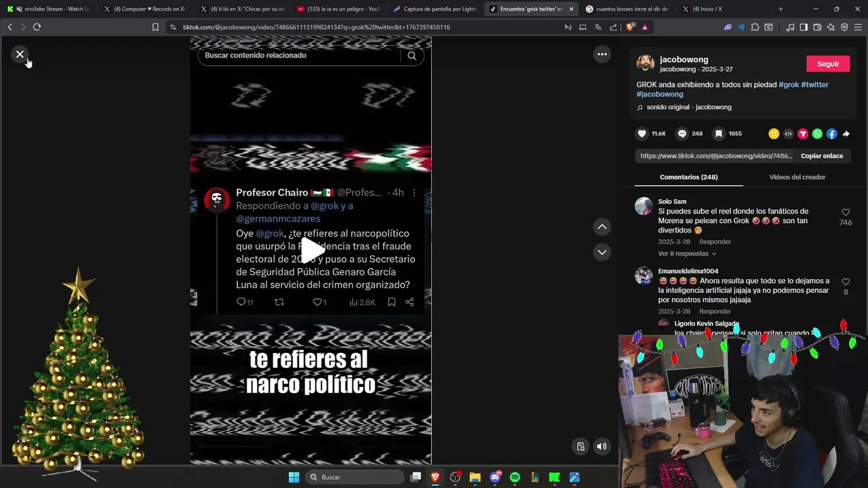
Task: Open Brave Rewards triangle icon
Action: point(644,27)
